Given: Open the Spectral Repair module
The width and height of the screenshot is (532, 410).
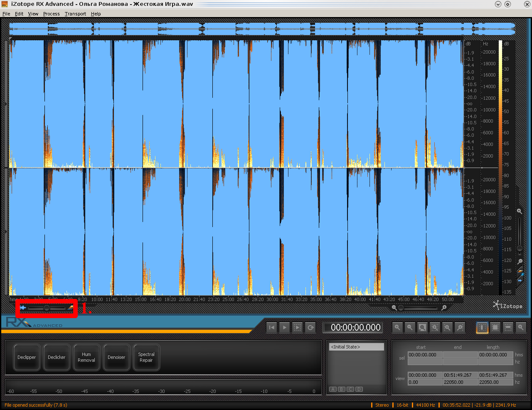Looking at the screenshot, I should 146,357.
